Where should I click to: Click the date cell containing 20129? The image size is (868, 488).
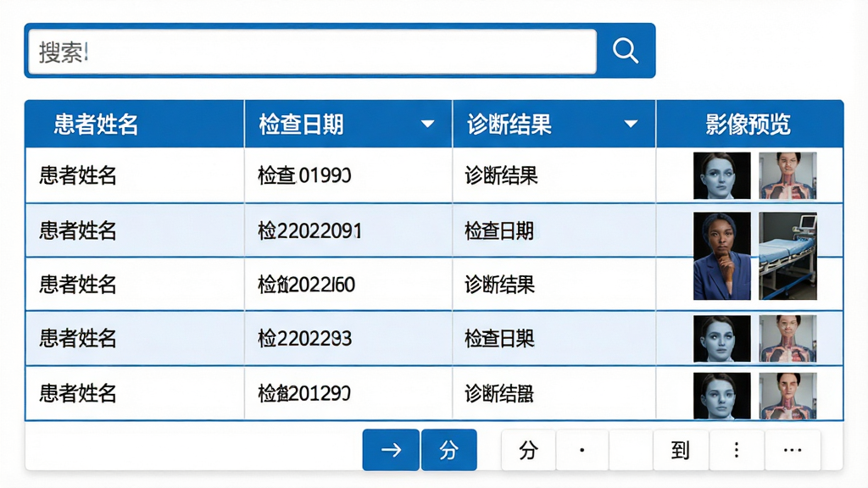[x=348, y=393]
